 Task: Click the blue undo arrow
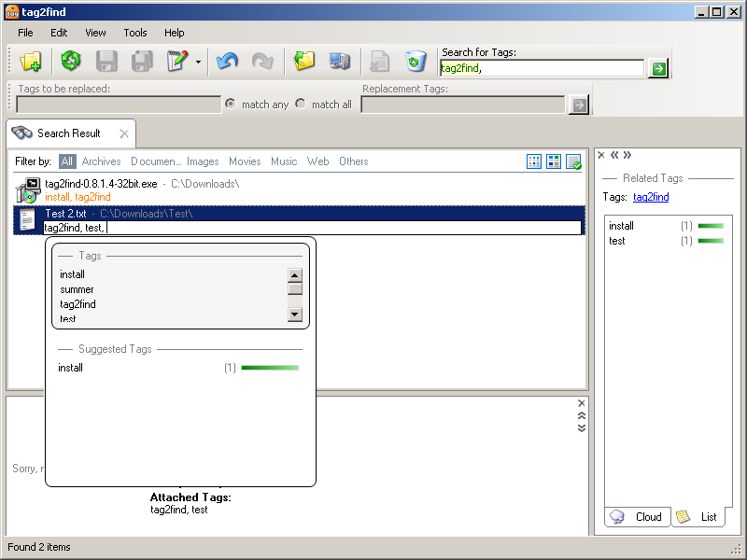coord(227,62)
